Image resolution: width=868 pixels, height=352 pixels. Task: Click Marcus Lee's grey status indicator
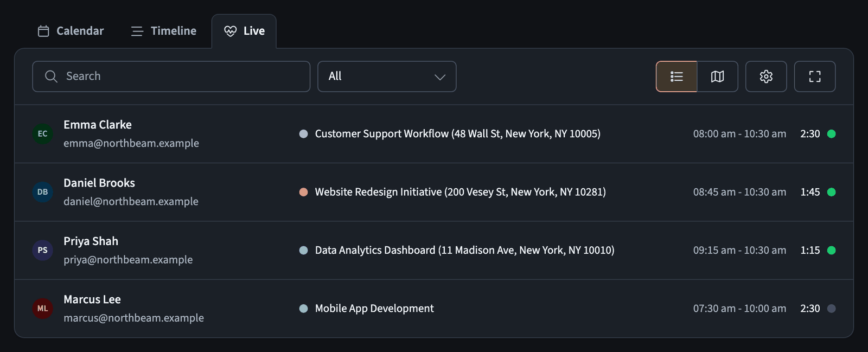pos(831,309)
